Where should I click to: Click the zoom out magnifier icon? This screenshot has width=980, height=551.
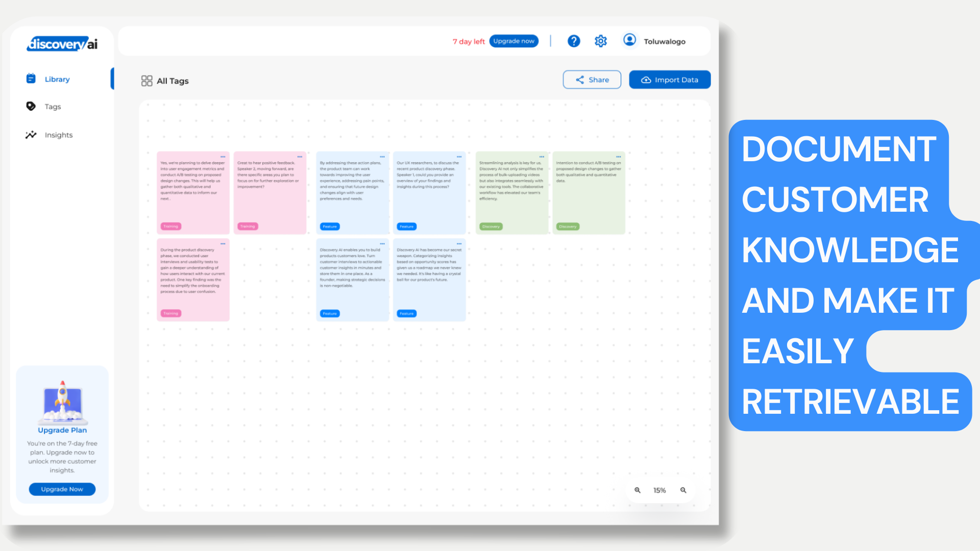pos(683,490)
